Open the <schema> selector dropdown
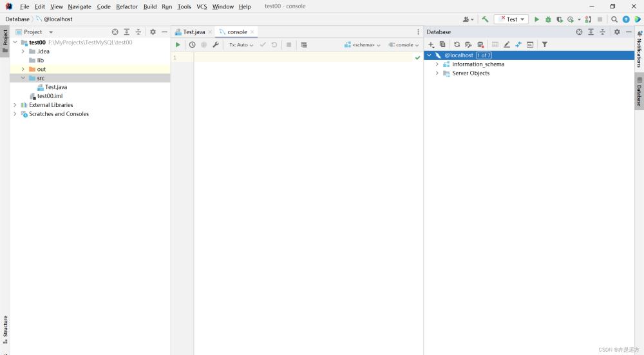 click(363, 45)
